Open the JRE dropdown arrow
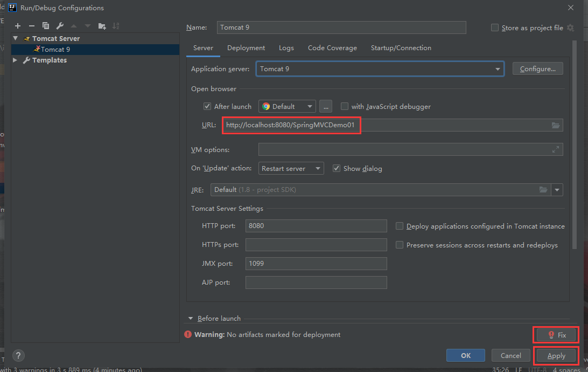Viewport: 588px width, 372px height. click(x=557, y=190)
